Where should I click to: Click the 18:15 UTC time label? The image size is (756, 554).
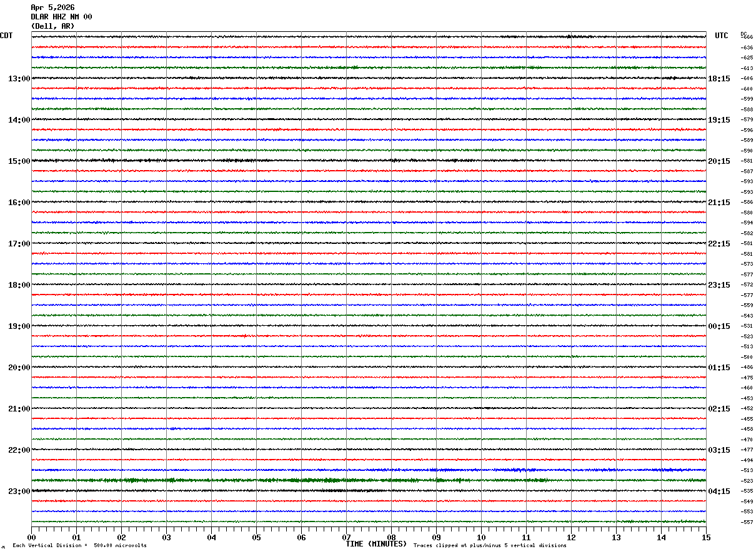pos(719,79)
